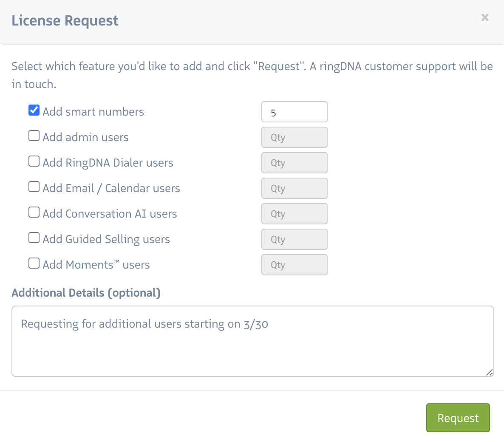Screen dimensions: 504x442
Task: Focus the RingDNA Dialer users Qty field
Action: [x=294, y=163]
